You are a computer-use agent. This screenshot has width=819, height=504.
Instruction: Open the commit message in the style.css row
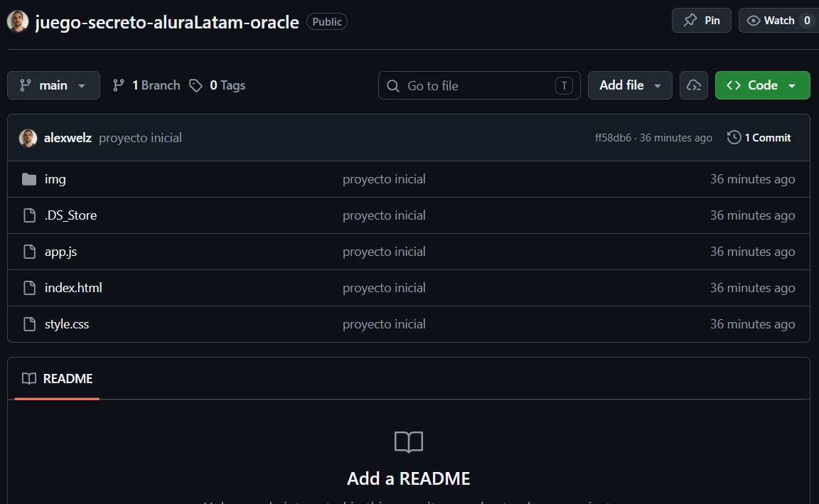(x=384, y=324)
